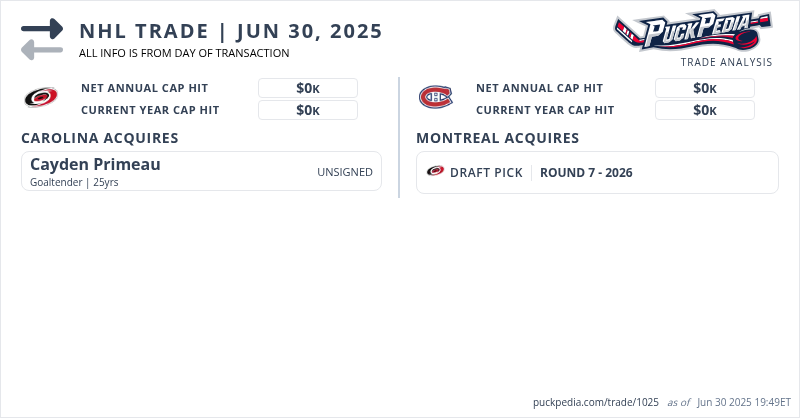Click the trade arrows icon

[x=41, y=39]
